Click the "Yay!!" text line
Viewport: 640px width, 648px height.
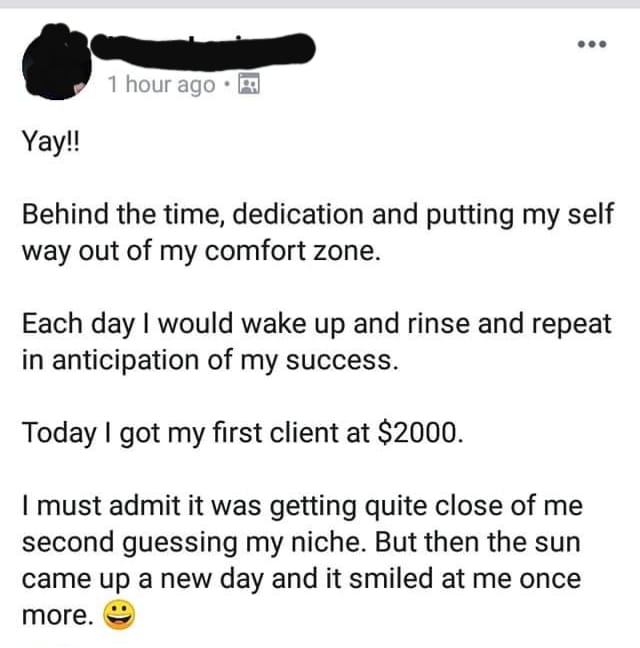click(50, 141)
